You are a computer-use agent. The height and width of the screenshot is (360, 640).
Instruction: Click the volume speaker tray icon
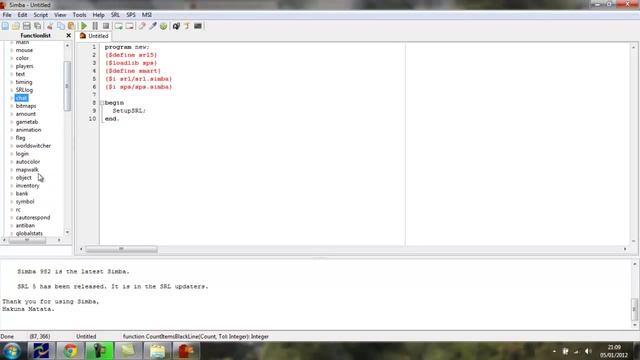pos(588,351)
